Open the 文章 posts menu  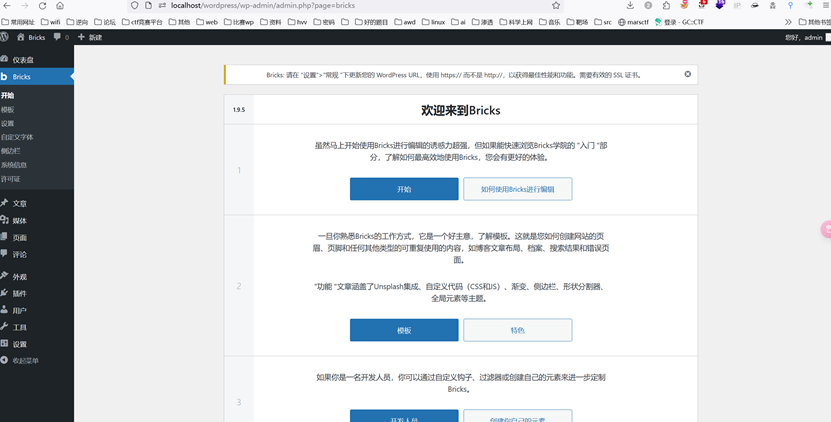(x=37, y=204)
